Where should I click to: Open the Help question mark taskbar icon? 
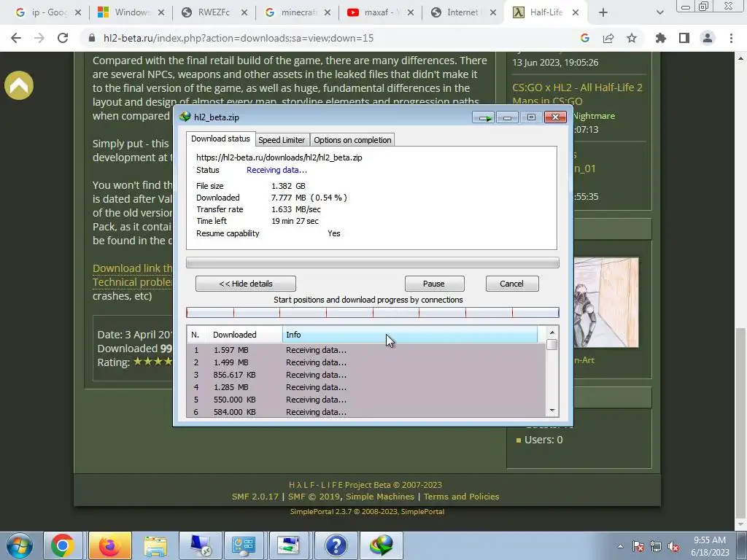point(336,545)
